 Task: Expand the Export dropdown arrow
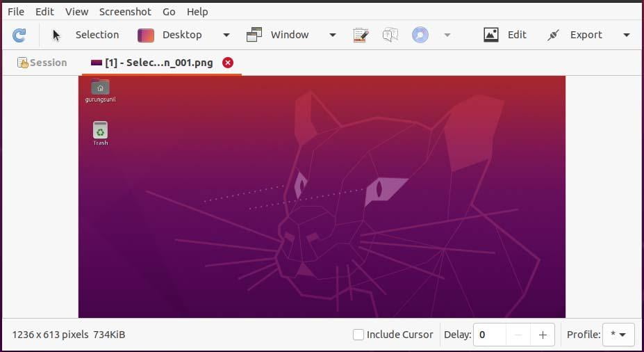pos(627,35)
